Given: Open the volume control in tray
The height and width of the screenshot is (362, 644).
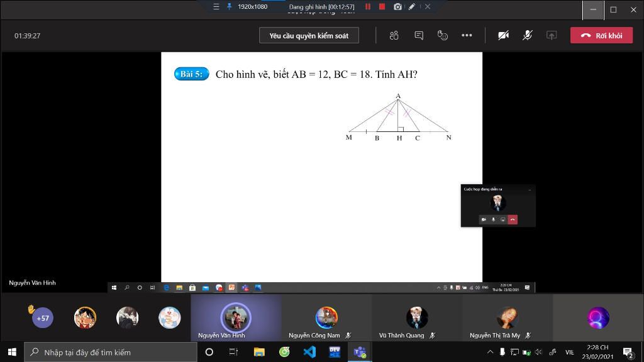Looking at the screenshot, I should point(538,352).
